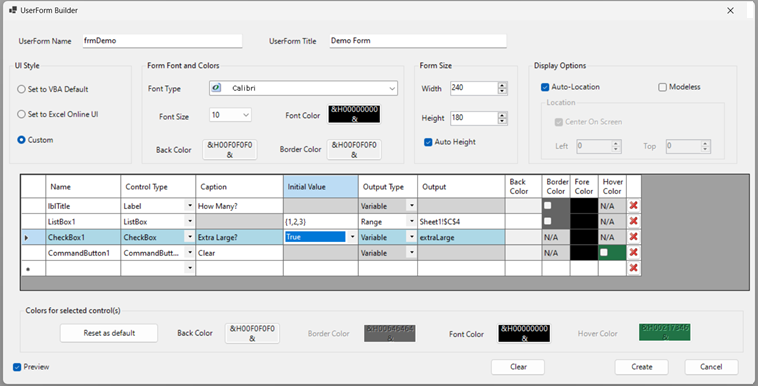Viewport: 758px width, 386px height.
Task: Increase the form Width spinner value
Action: pos(502,86)
